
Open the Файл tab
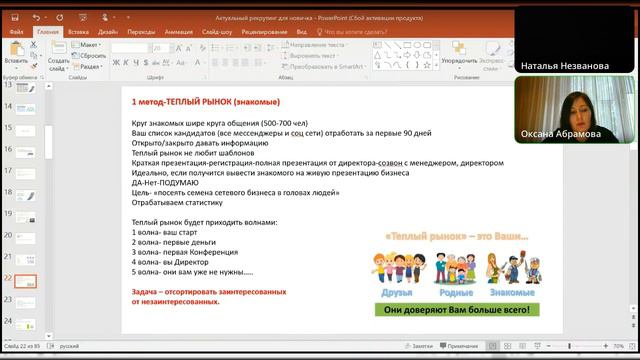tap(16, 32)
